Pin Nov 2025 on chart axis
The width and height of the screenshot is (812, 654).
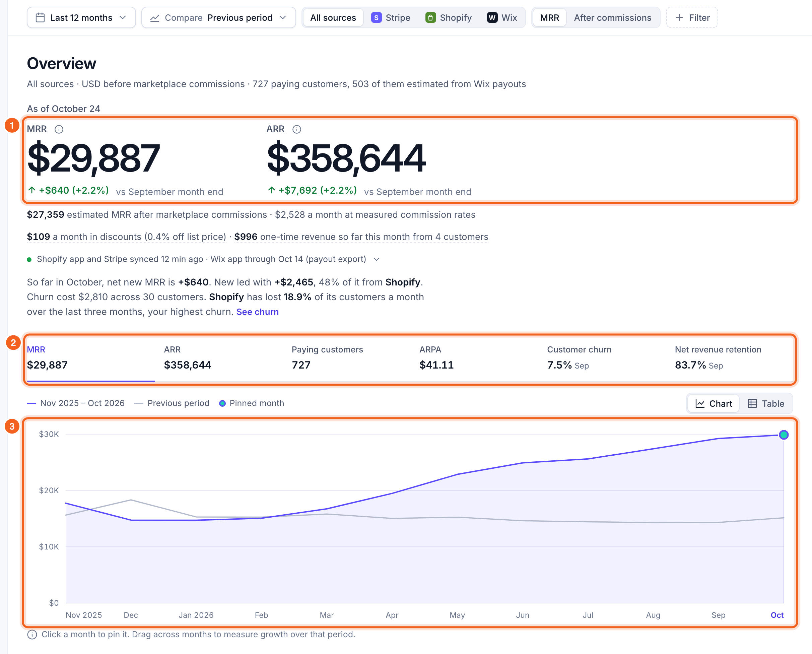coord(84,615)
